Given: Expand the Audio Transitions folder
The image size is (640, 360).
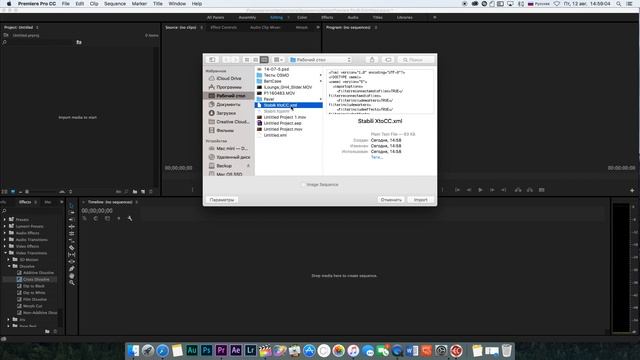Looking at the screenshot, I should [5, 240].
